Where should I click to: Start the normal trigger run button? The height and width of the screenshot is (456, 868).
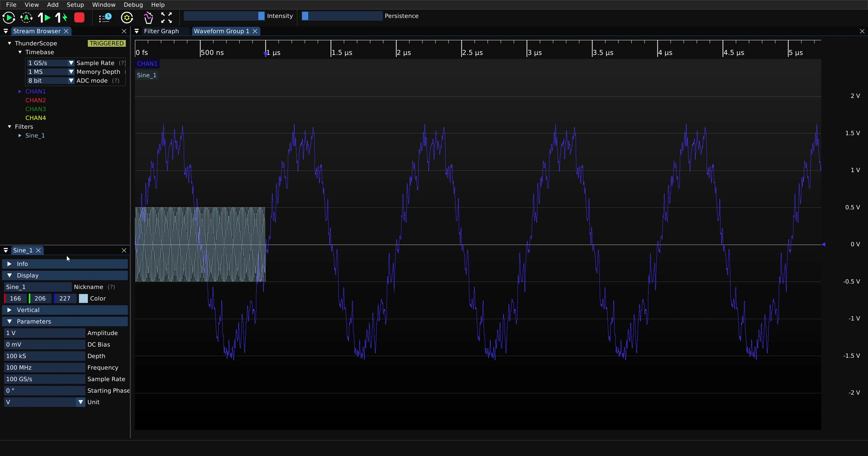click(x=9, y=18)
